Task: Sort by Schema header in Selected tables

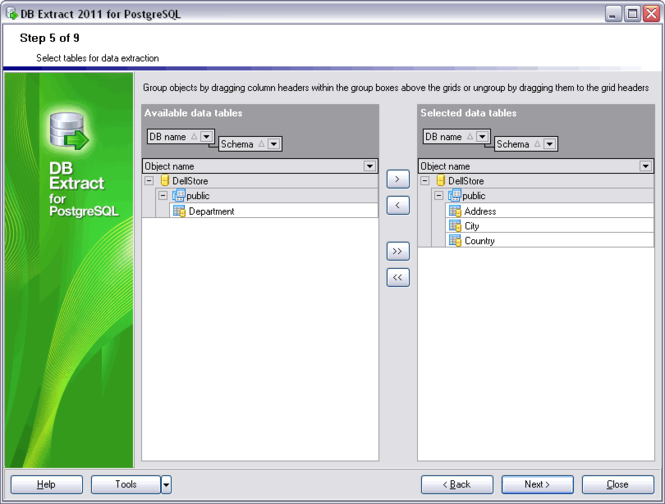Action: (x=526, y=144)
